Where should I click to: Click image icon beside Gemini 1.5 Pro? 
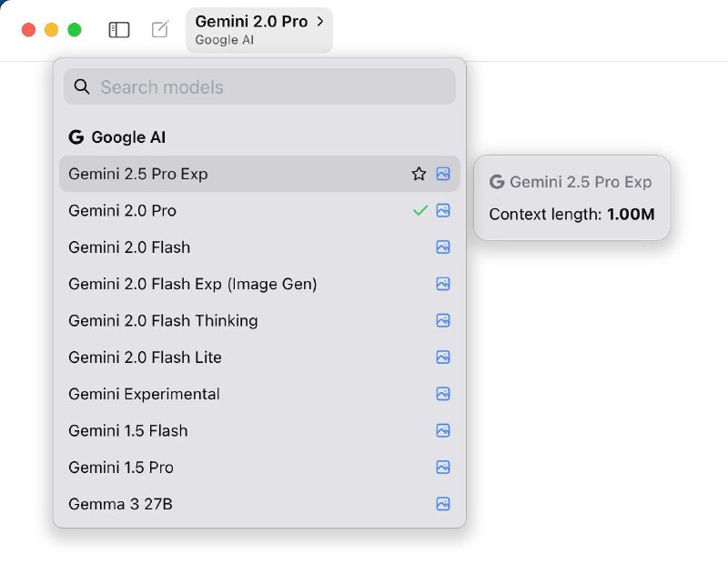(443, 467)
